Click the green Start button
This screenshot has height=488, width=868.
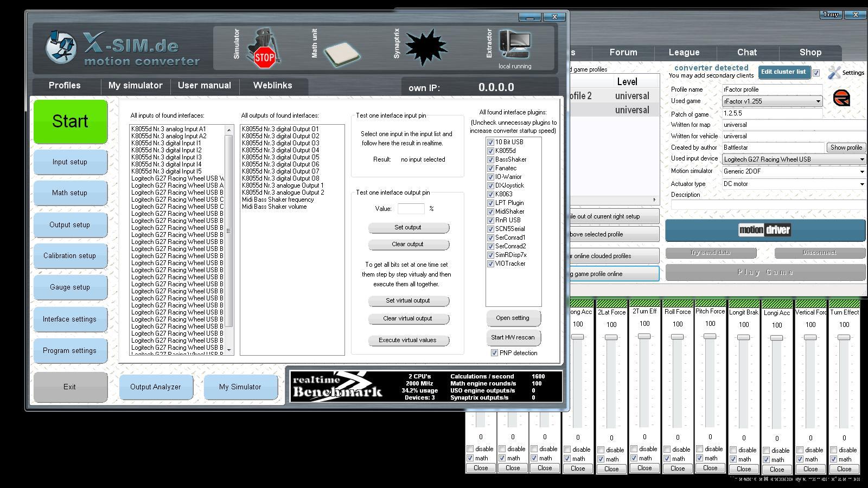click(71, 121)
